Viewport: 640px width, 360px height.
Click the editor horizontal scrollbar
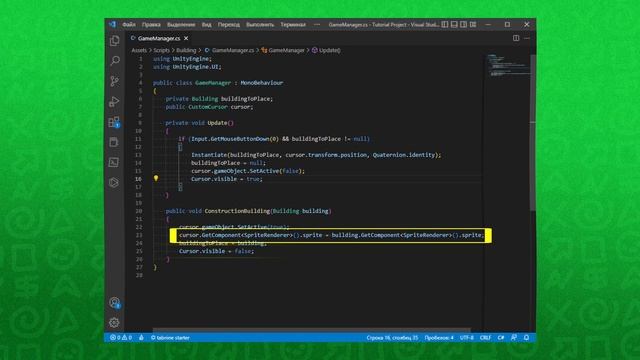[311, 329]
